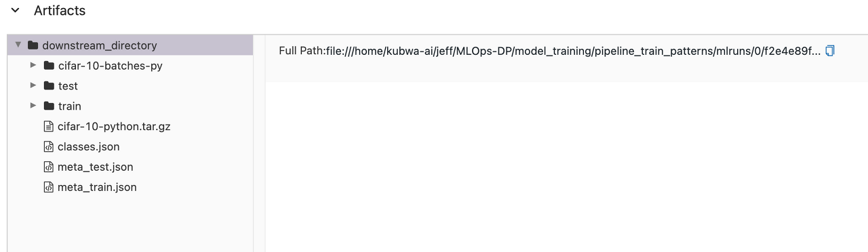Viewport: 868px width, 252px height.
Task: Click the test folder icon
Action: click(48, 86)
